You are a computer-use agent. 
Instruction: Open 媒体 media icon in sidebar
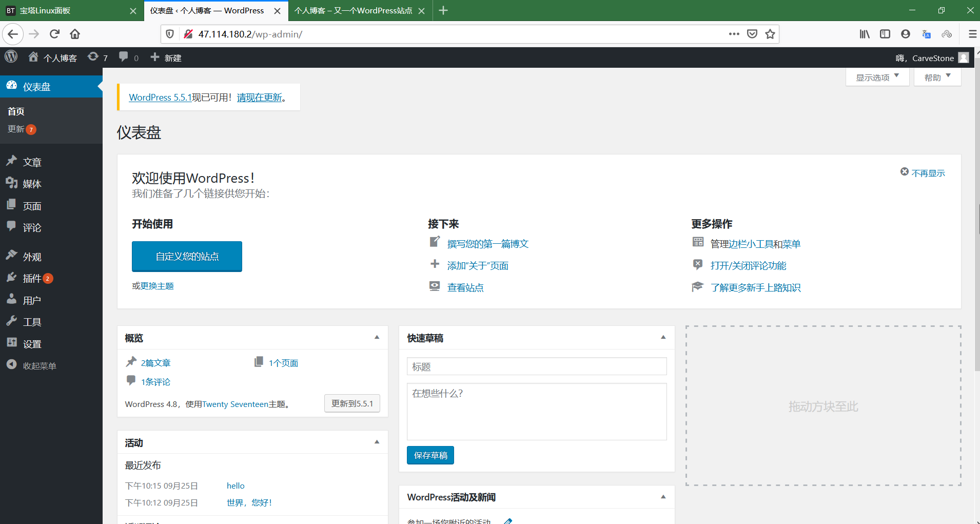click(x=12, y=183)
